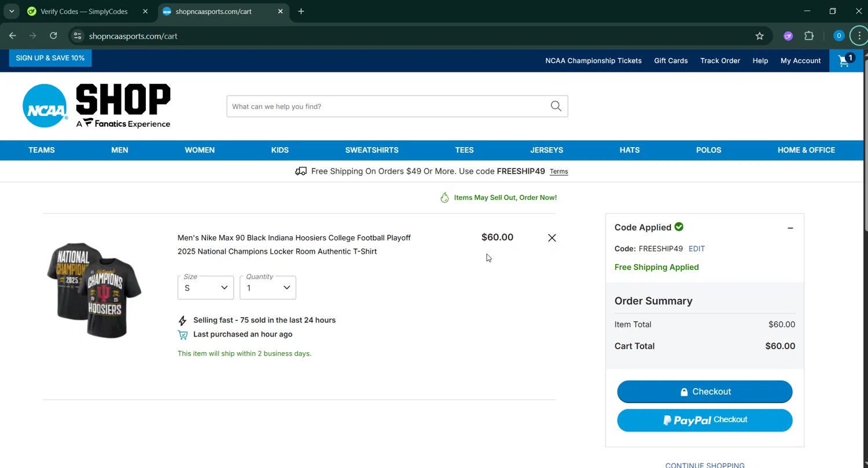Click the search magnifier icon
The image size is (868, 468).
(556, 106)
